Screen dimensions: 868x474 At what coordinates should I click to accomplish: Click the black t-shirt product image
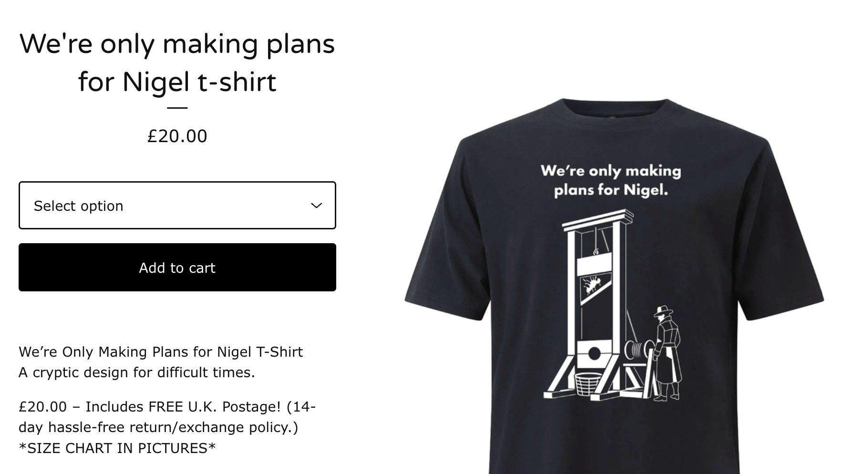click(x=614, y=286)
